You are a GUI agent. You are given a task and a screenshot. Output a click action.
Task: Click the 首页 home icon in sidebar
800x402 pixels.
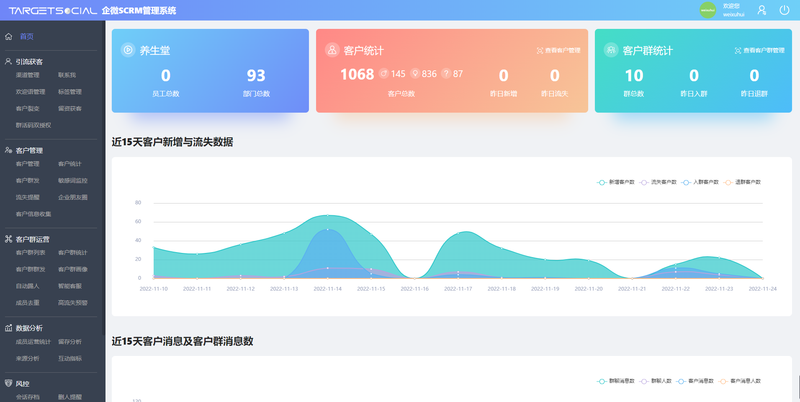9,36
